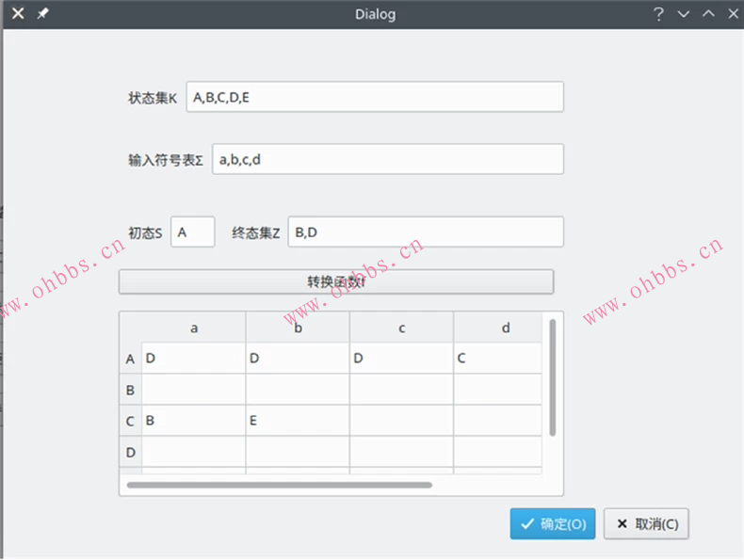
Task: Click the table's horizontal scrollbar
Action: point(279,486)
